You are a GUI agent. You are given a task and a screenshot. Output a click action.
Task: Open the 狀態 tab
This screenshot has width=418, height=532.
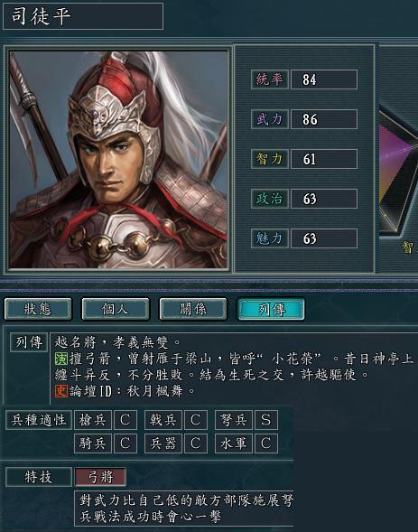(38, 309)
